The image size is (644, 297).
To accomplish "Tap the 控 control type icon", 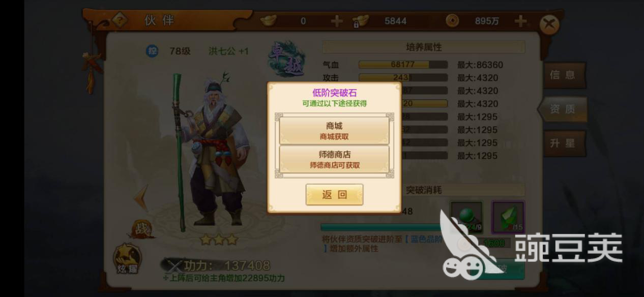I will tap(152, 51).
